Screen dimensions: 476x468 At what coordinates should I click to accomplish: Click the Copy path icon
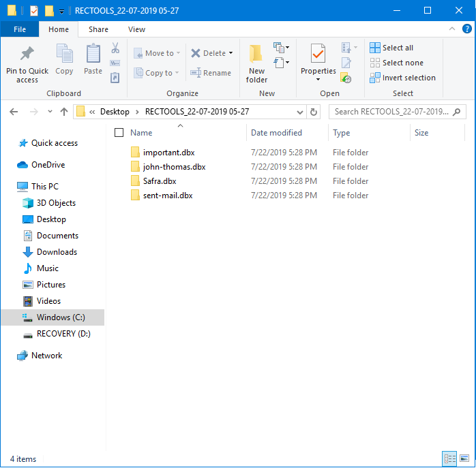[115, 63]
